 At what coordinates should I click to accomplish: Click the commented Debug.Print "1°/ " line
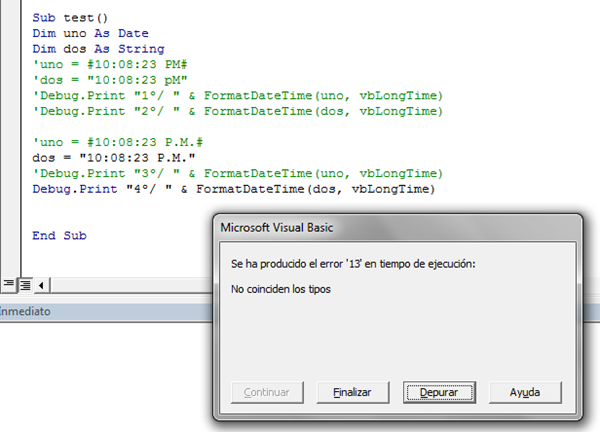point(238,96)
